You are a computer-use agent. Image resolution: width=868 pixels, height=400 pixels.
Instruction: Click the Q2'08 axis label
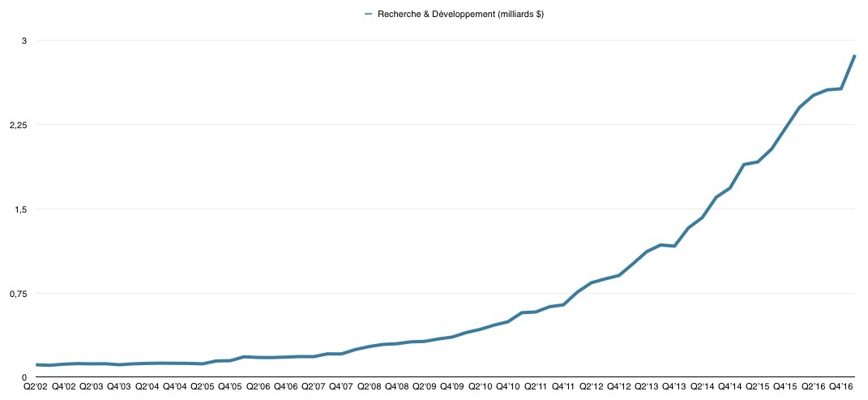(370, 386)
